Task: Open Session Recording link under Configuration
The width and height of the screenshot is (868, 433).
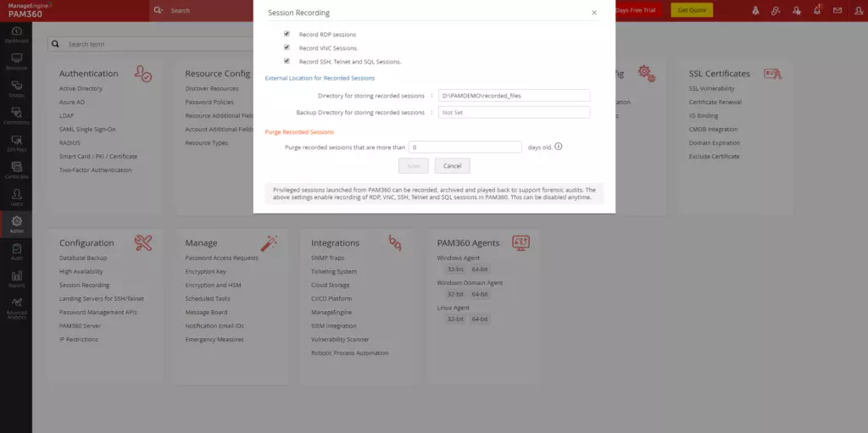Action: coord(84,286)
